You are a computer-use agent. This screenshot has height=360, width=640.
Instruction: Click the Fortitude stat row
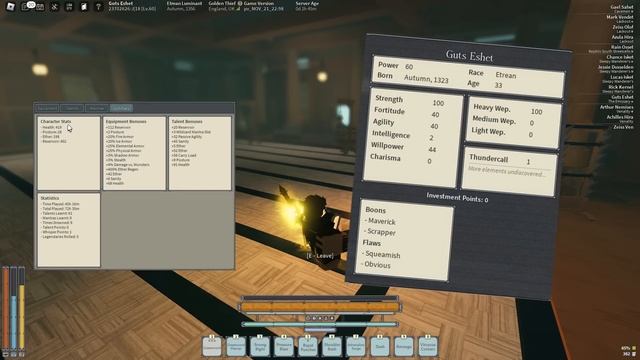(407, 112)
